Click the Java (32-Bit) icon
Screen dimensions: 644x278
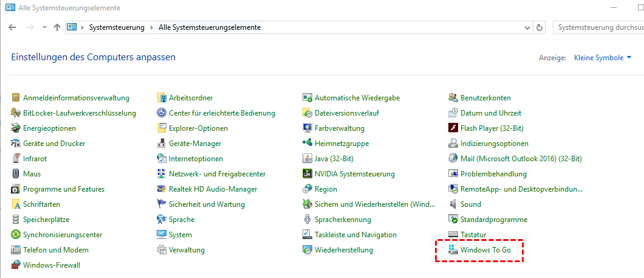click(x=308, y=159)
